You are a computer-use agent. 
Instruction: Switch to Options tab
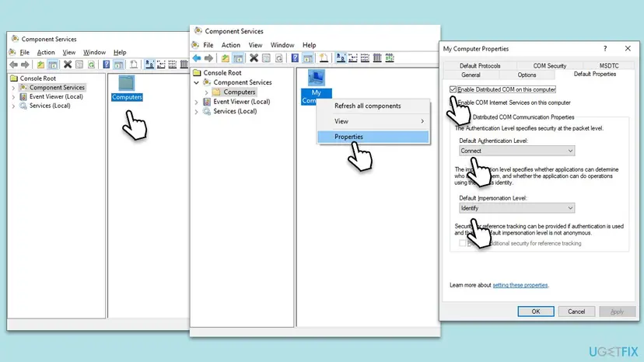(527, 75)
